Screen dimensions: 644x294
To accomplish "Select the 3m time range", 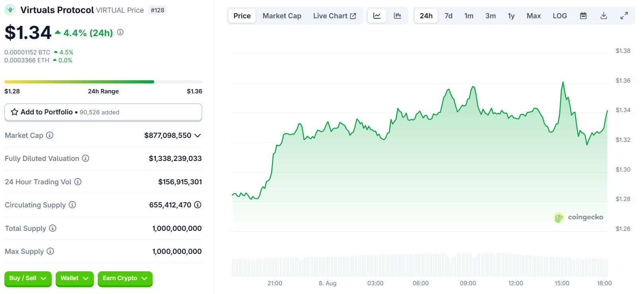I will click(x=491, y=16).
